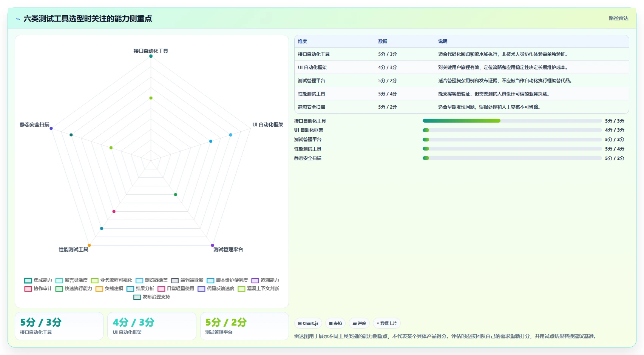The image size is (644, 355).
Task: Click the 说明 column header
Action: [x=443, y=41]
